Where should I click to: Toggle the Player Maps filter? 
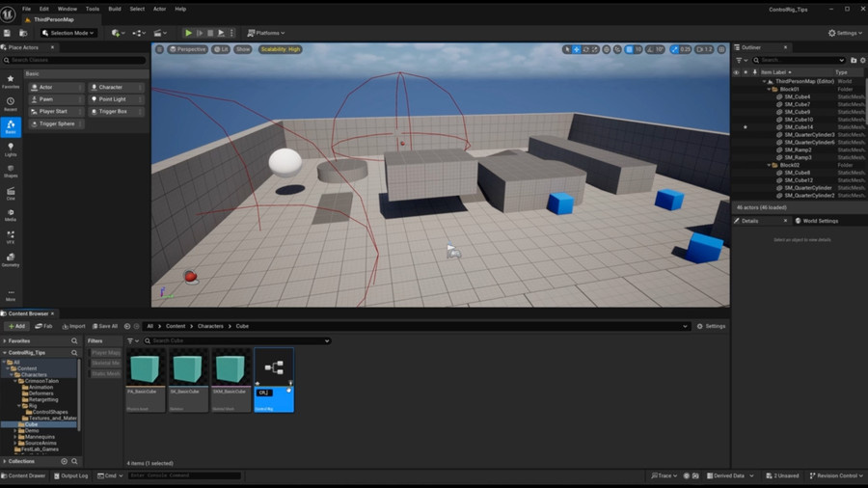click(x=105, y=352)
